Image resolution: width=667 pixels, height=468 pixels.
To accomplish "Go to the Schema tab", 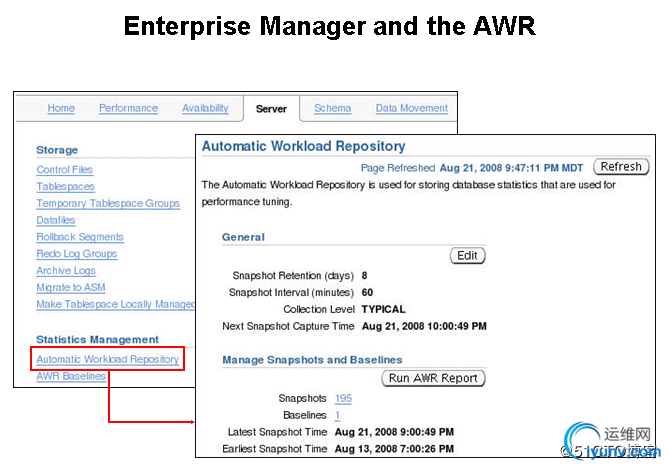I will tap(333, 108).
